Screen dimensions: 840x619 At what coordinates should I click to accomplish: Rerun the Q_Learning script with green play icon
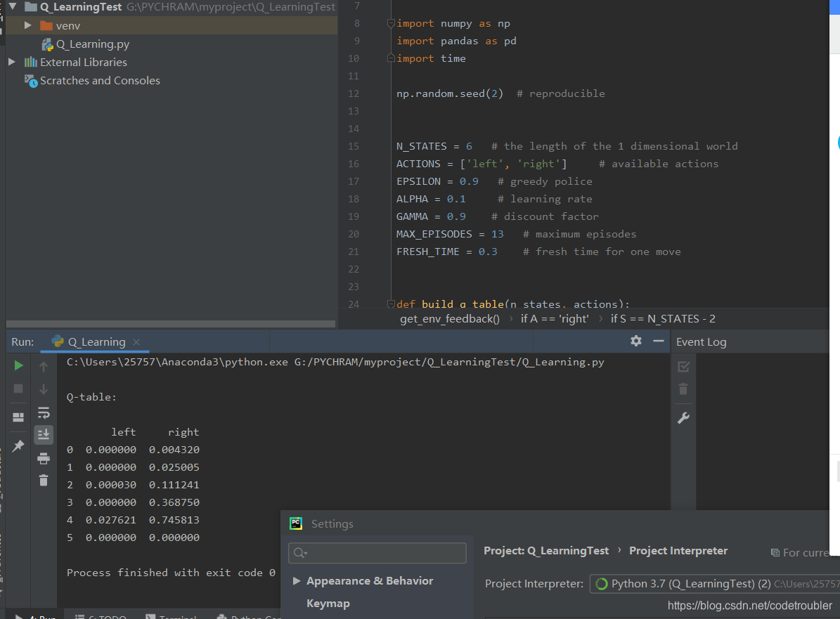click(x=18, y=366)
